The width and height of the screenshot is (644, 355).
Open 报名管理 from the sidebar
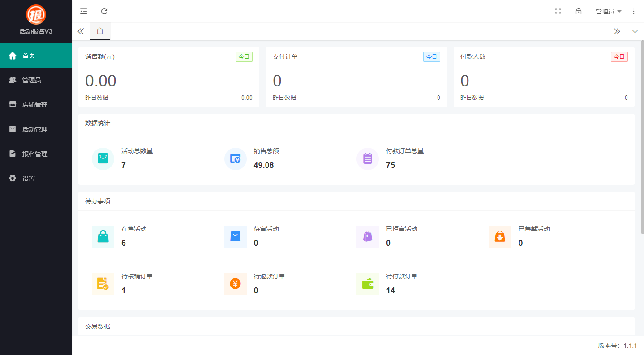click(x=36, y=154)
